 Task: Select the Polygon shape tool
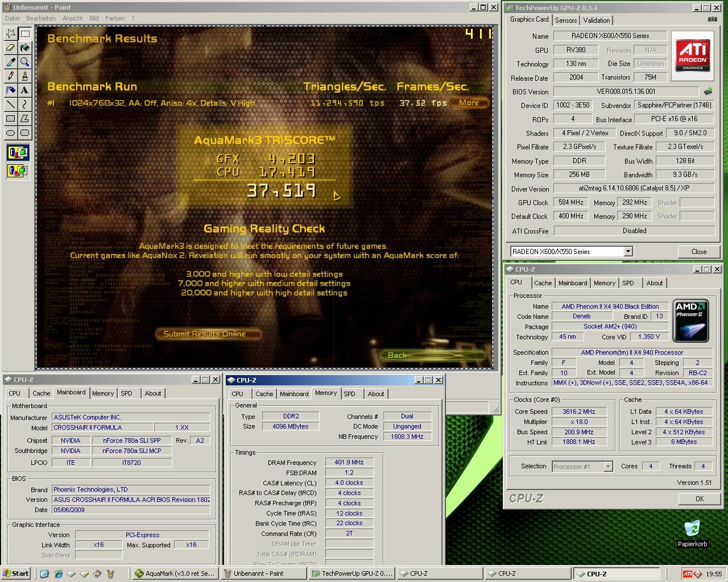point(25,119)
